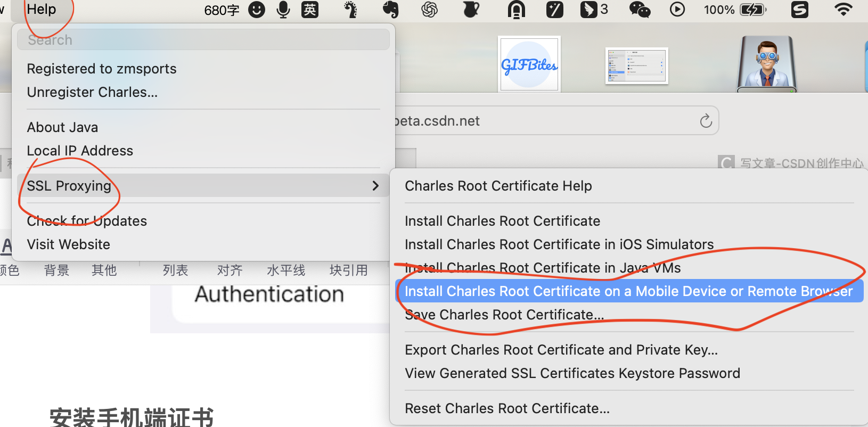Choose Check for Updates menu item
Viewport: 868px width, 427px height.
(x=87, y=221)
